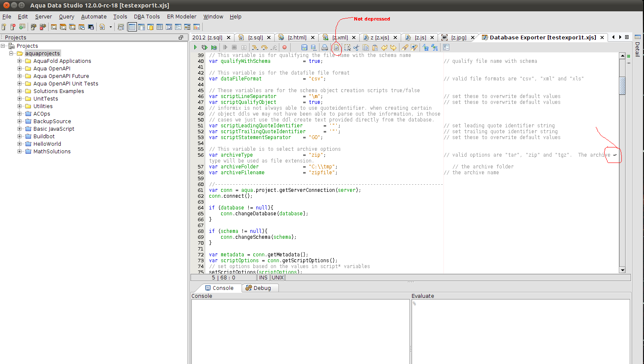
Task: Open the dropdown arrow beside the script icon
Action: [x=111, y=27]
